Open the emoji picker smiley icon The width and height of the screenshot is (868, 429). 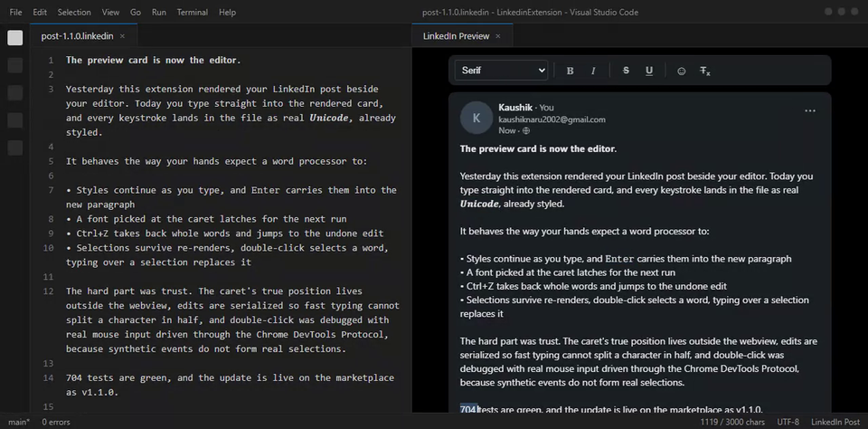[682, 71]
